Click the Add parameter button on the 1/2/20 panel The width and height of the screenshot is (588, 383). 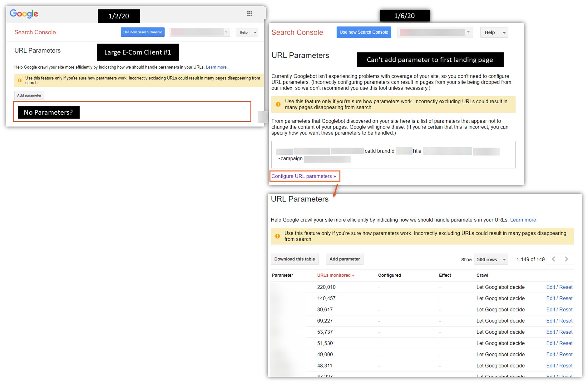pos(29,95)
